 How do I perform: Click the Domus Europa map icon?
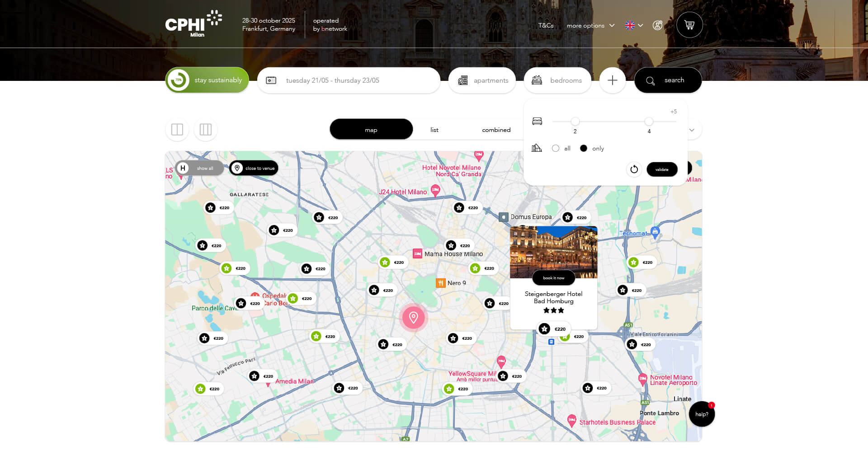pos(504,217)
